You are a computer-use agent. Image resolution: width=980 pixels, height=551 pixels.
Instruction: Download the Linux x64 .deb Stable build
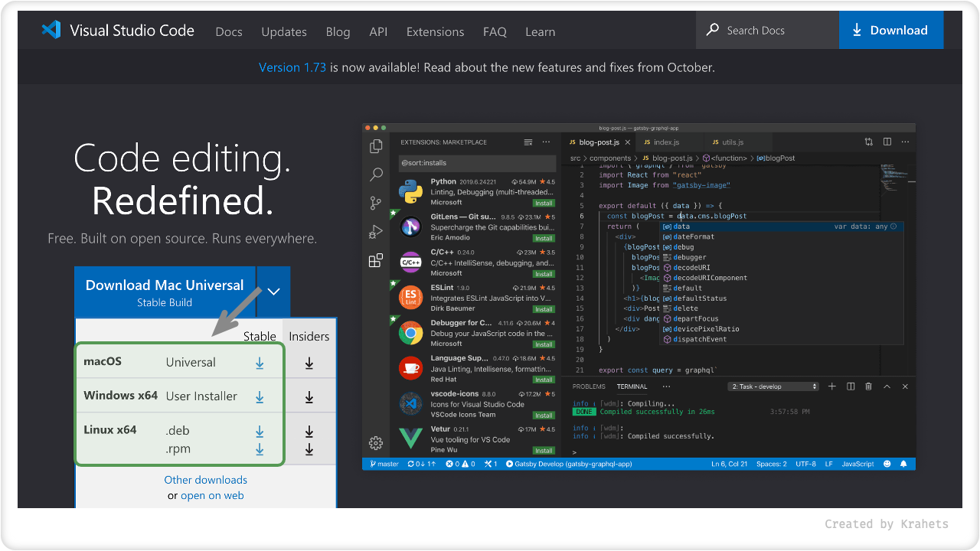(x=260, y=431)
